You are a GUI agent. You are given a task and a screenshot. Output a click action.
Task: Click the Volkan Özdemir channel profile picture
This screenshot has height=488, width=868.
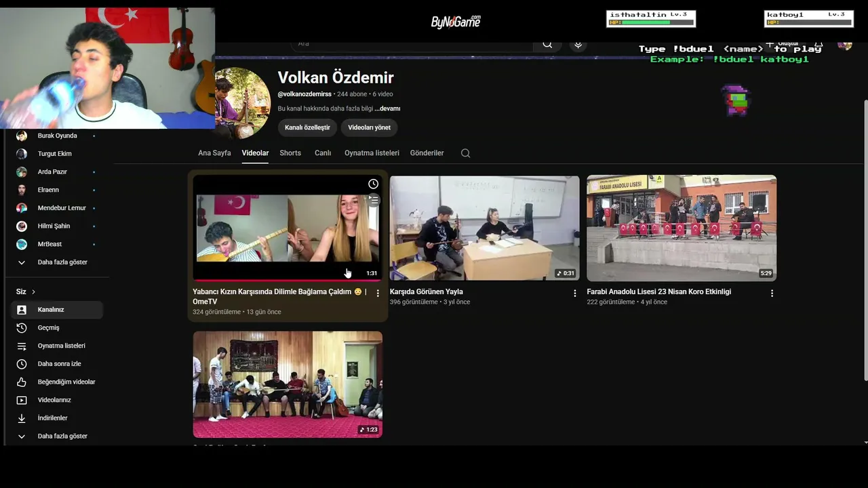(x=243, y=102)
